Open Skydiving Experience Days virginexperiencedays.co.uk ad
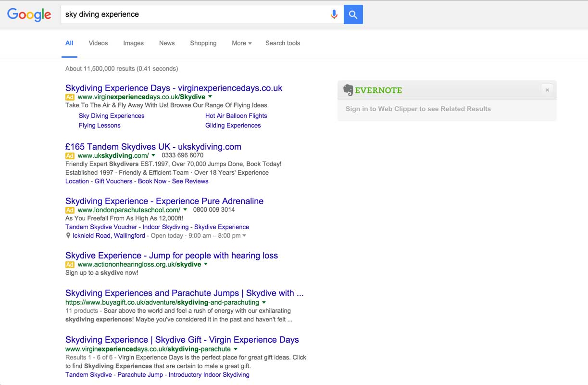 (x=174, y=88)
